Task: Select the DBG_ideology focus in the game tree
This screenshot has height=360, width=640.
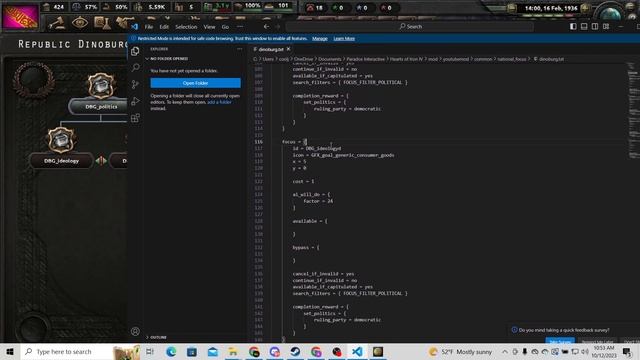Action: tap(61, 161)
